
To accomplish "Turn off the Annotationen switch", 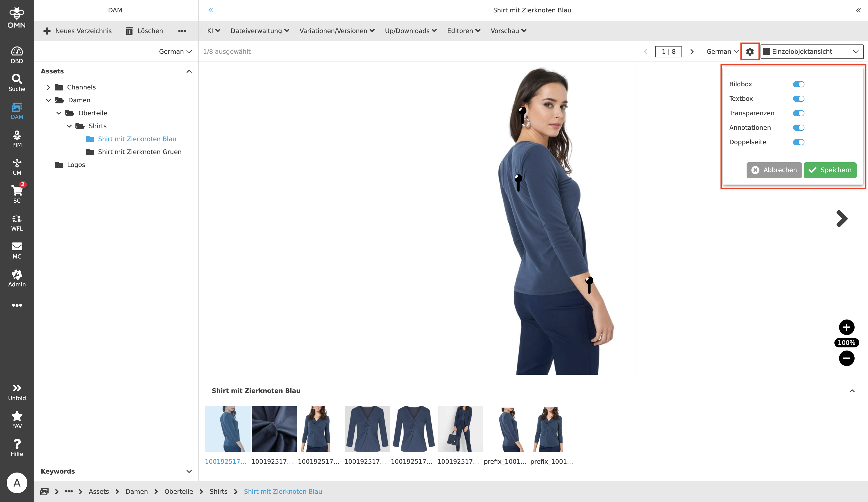I will click(x=799, y=128).
